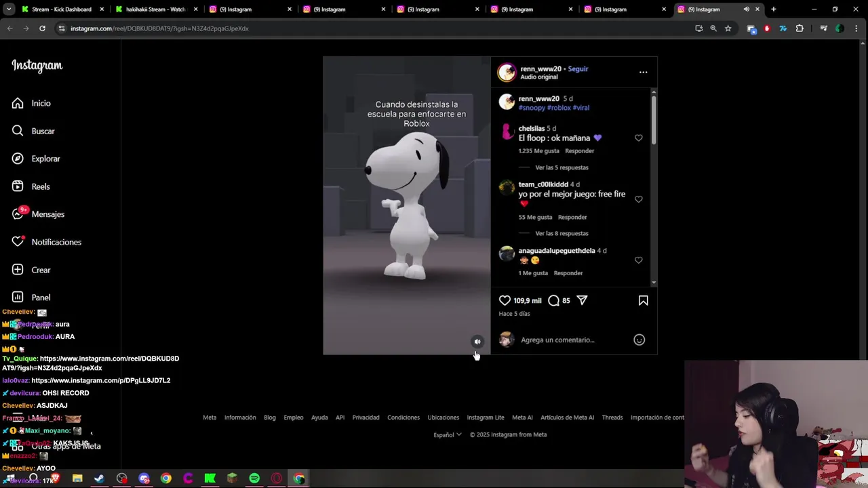Viewport: 868px width, 488px height.
Task: Switch to the Stream - Kick Dashboard tab
Action: click(62, 9)
